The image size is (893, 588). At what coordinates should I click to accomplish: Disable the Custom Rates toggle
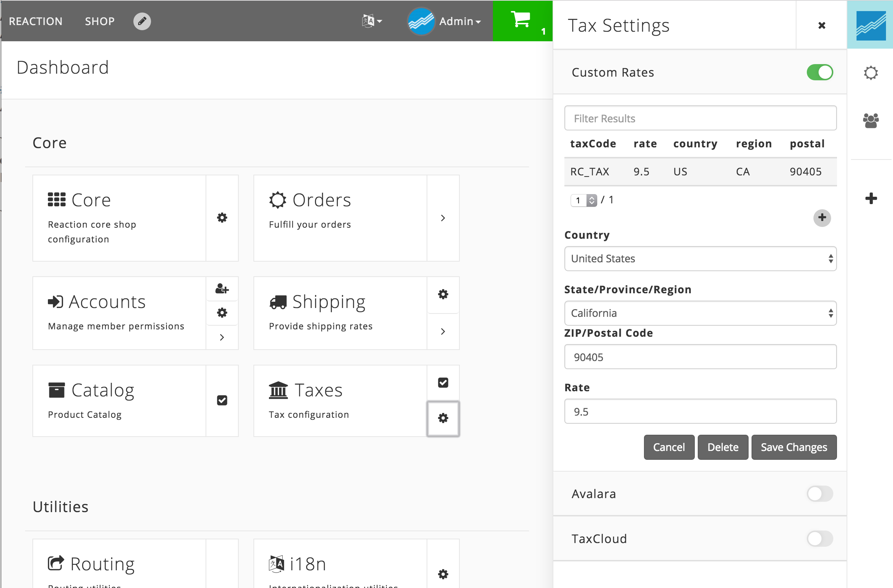point(819,73)
